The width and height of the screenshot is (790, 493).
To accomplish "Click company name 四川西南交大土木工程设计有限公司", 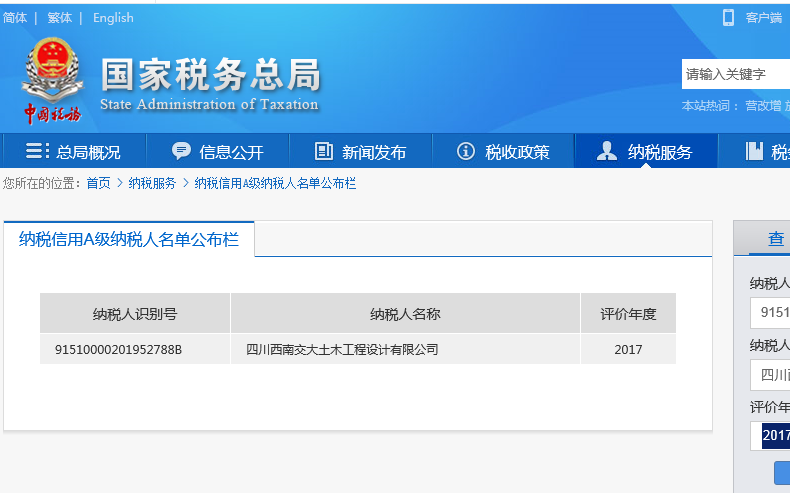I will click(x=342, y=349).
